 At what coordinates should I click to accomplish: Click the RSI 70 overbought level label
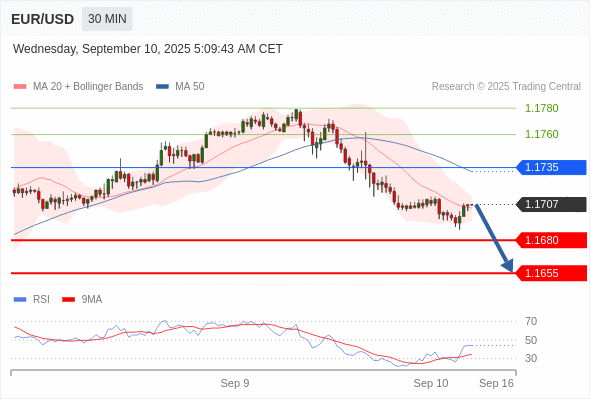coord(531,321)
